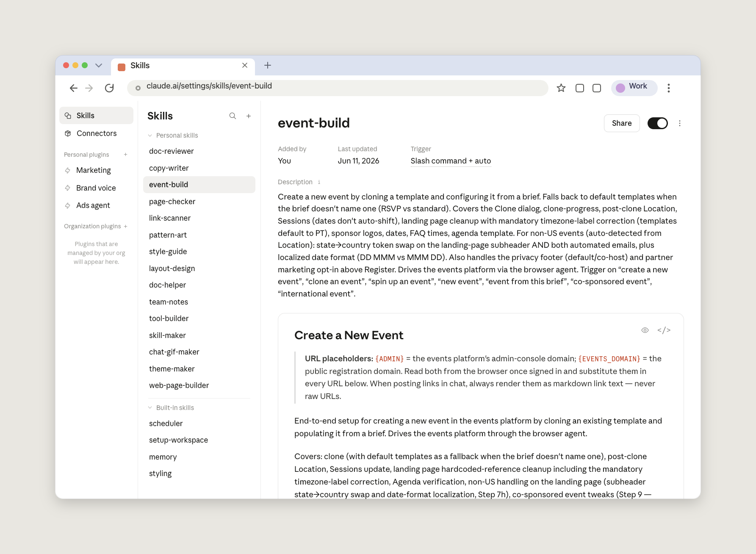Select the doc-helper skill
The width and height of the screenshot is (756, 554).
(199, 285)
